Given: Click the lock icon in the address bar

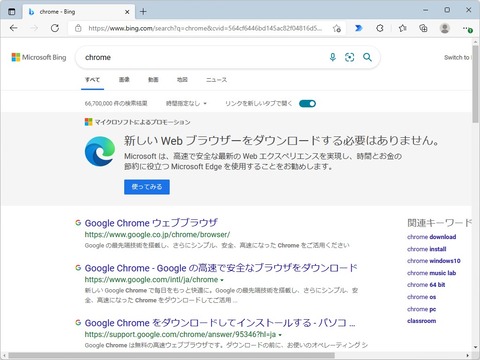Looking at the screenshot, I should [78, 28].
